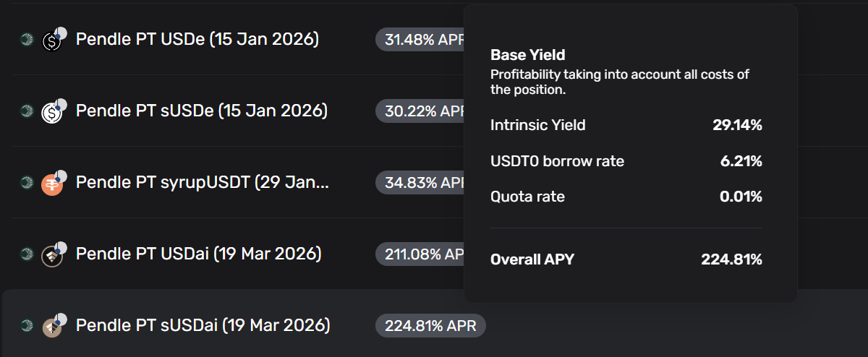
Task: Open Pendle PT USDe (15 Jan 2026)
Action: [x=197, y=39]
